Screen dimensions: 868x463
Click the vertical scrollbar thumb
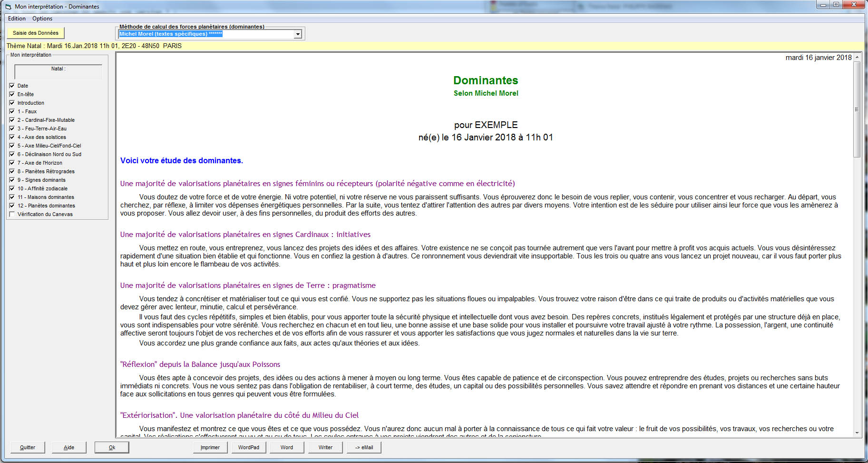[857, 109]
